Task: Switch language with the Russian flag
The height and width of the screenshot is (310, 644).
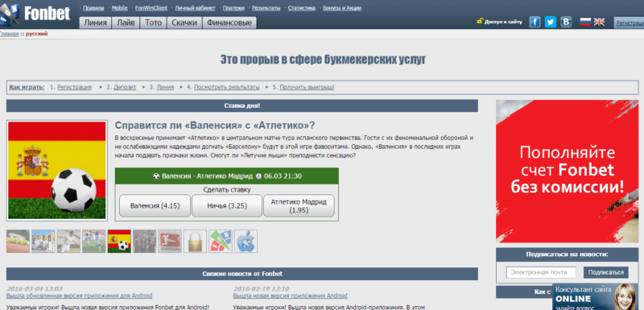Action: tap(585, 22)
